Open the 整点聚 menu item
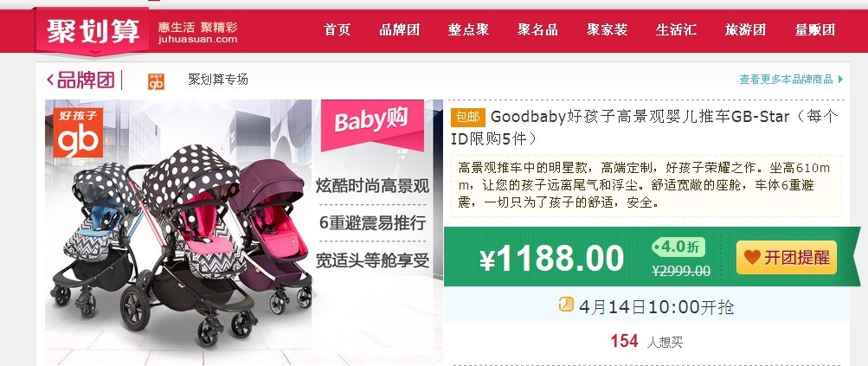This screenshot has width=868, height=366. [468, 30]
